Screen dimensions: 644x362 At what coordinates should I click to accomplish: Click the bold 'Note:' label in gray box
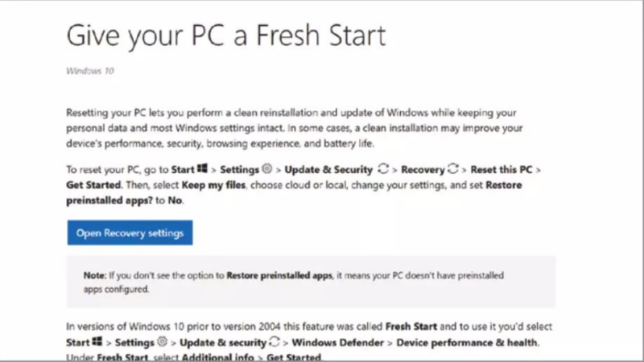95,275
